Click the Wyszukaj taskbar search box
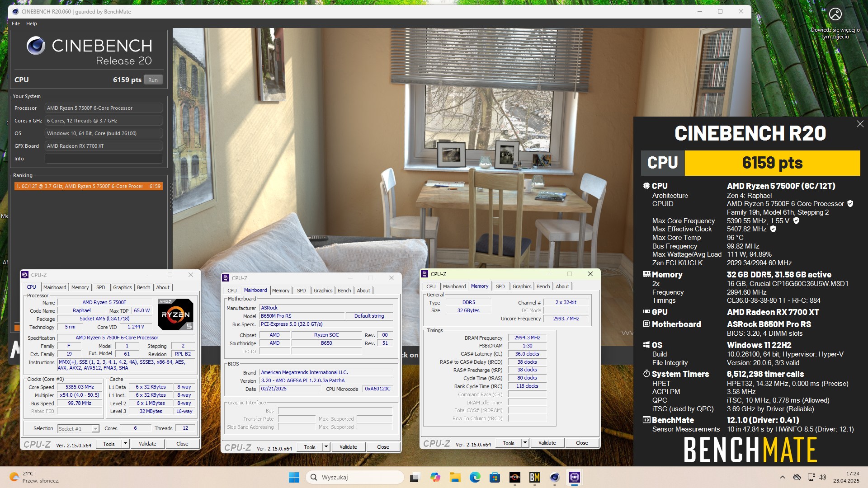868x488 pixels. pos(355,477)
